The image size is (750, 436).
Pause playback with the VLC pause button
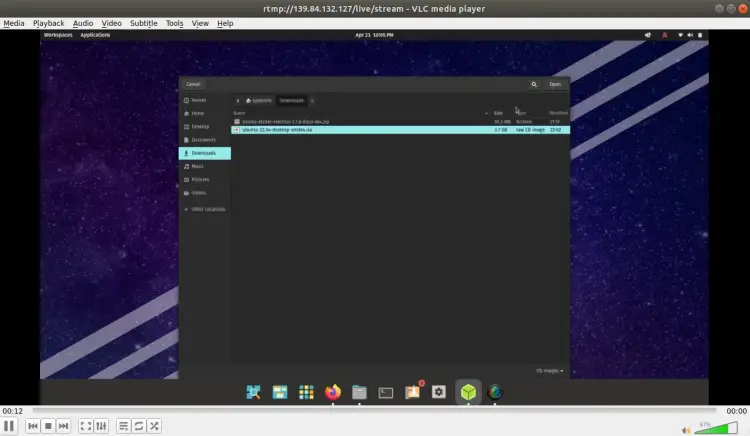pyautogui.click(x=9, y=425)
